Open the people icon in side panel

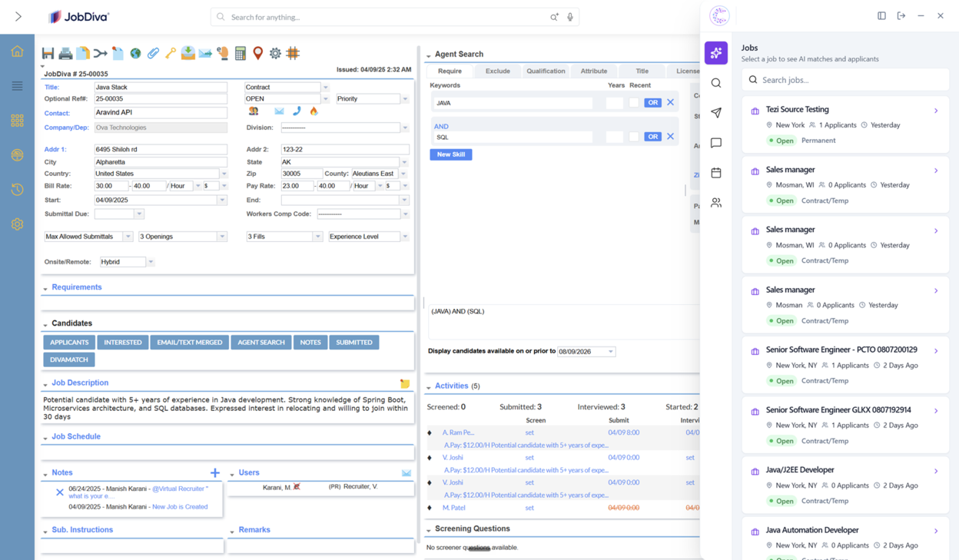coord(716,203)
